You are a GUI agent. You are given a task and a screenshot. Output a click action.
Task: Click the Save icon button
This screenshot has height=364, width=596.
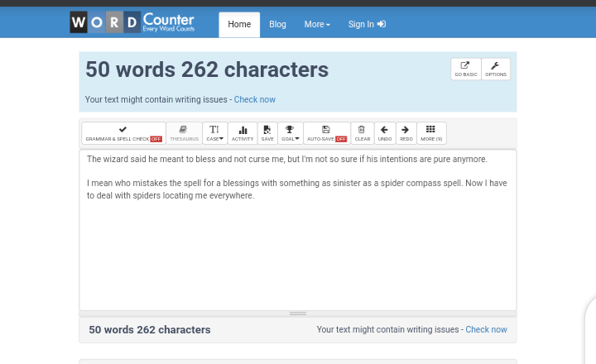click(267, 133)
